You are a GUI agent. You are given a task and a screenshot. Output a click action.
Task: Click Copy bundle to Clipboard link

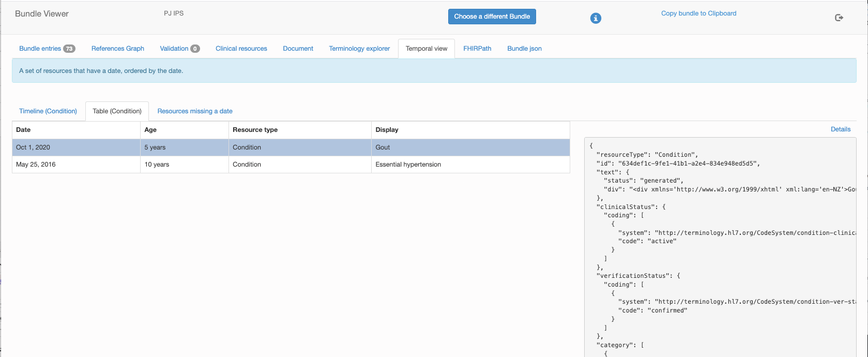[699, 13]
